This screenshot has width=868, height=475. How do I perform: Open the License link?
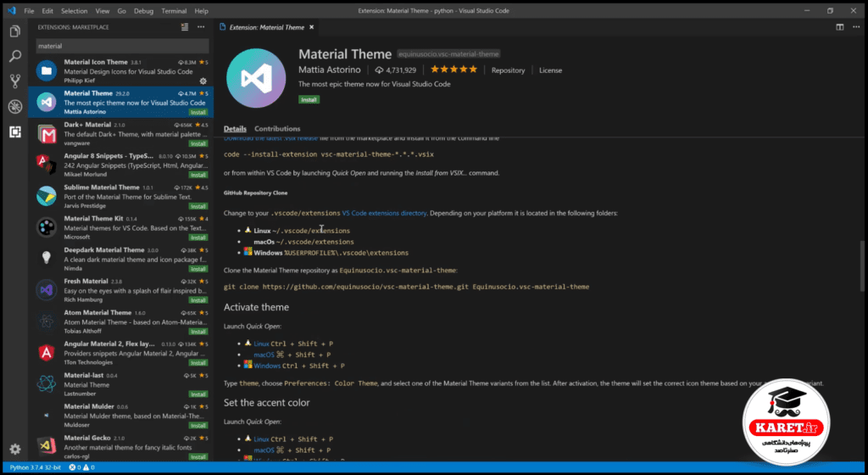(x=550, y=70)
